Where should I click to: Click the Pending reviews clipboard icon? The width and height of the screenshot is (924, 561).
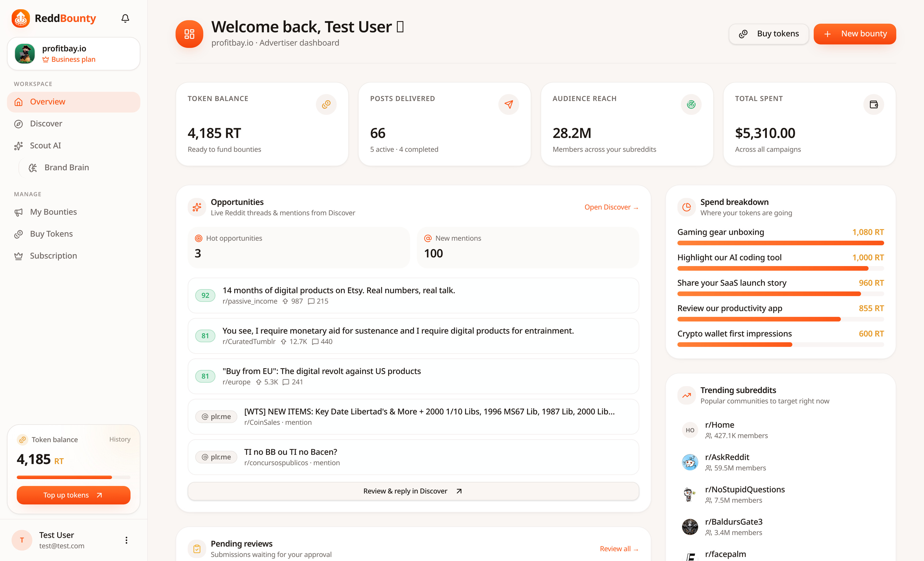coord(197,549)
